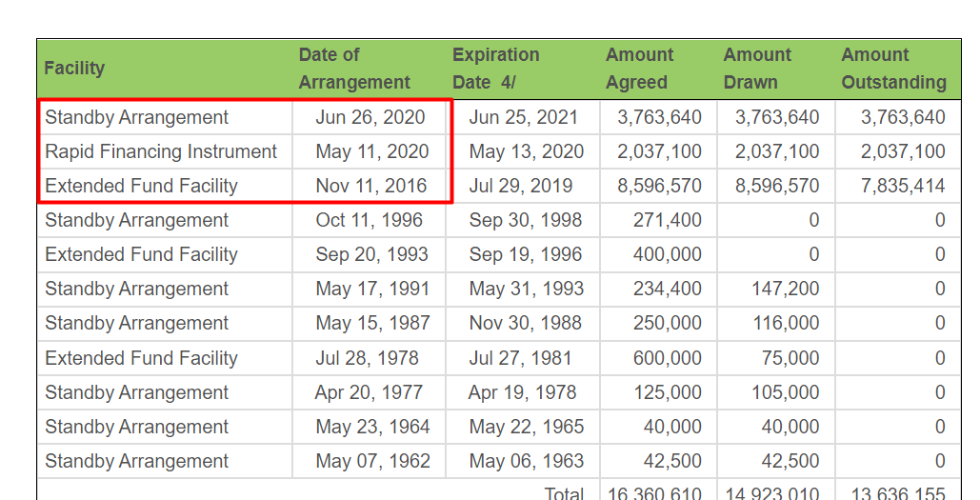980x500 pixels.
Task: Select the May 17, 1991 arrangement date
Action: (371, 289)
